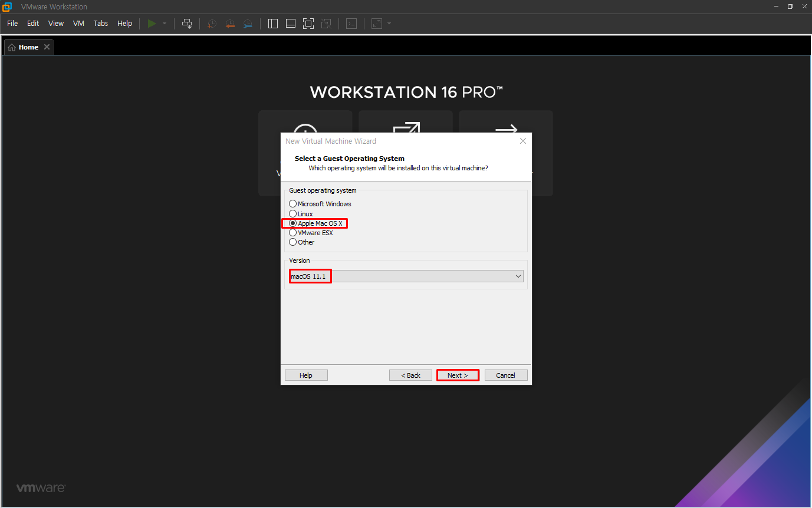Click the Next button in wizard
Image resolution: width=812 pixels, height=508 pixels.
click(x=458, y=375)
